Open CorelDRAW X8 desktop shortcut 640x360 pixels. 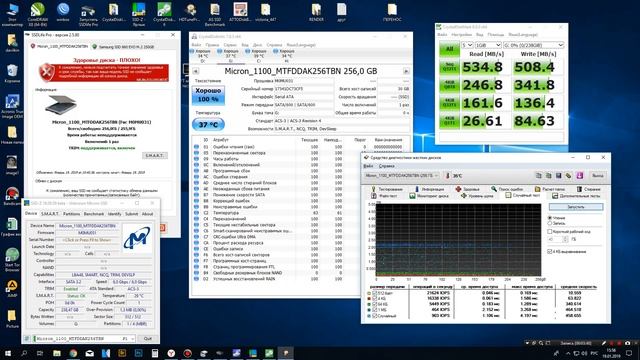tap(38, 13)
